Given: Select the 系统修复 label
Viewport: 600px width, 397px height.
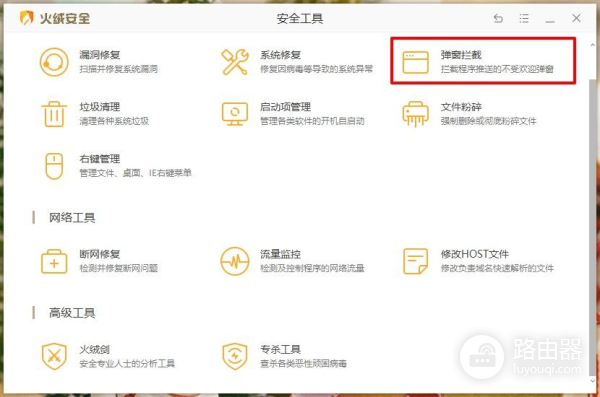Looking at the screenshot, I should point(280,55).
